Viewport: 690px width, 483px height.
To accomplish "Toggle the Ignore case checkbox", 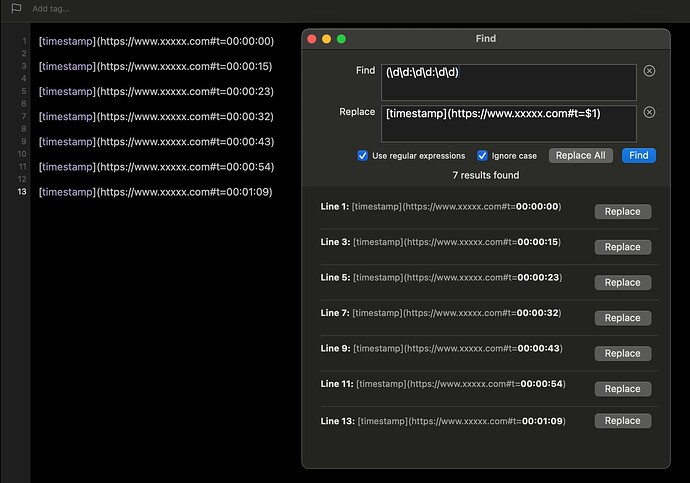I will pos(482,156).
